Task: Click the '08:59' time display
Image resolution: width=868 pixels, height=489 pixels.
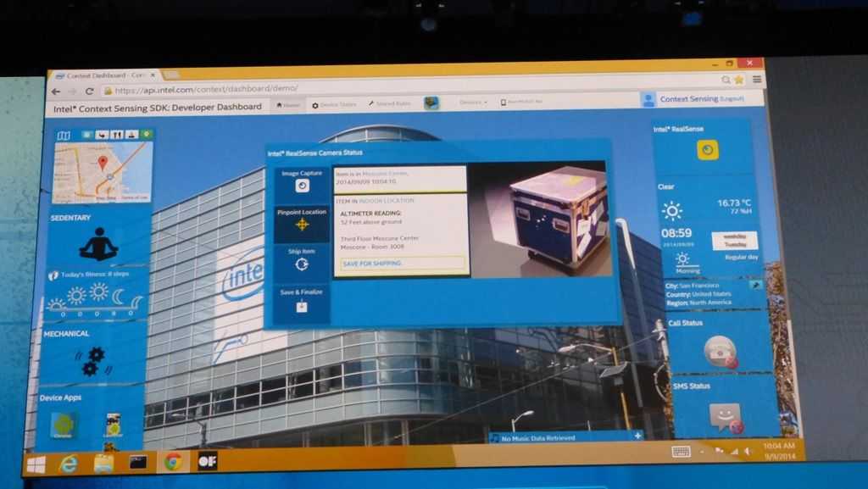Action: tap(676, 233)
